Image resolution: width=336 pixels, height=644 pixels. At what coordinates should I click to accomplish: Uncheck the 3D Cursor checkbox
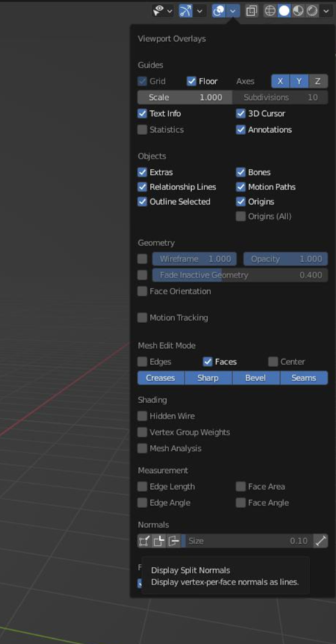pos(240,113)
